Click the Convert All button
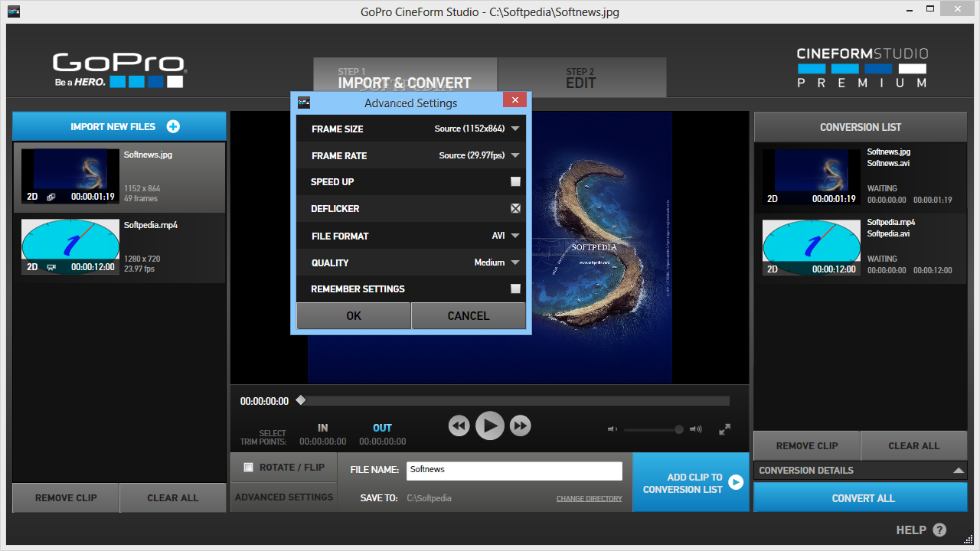This screenshot has width=980, height=551. 861,498
